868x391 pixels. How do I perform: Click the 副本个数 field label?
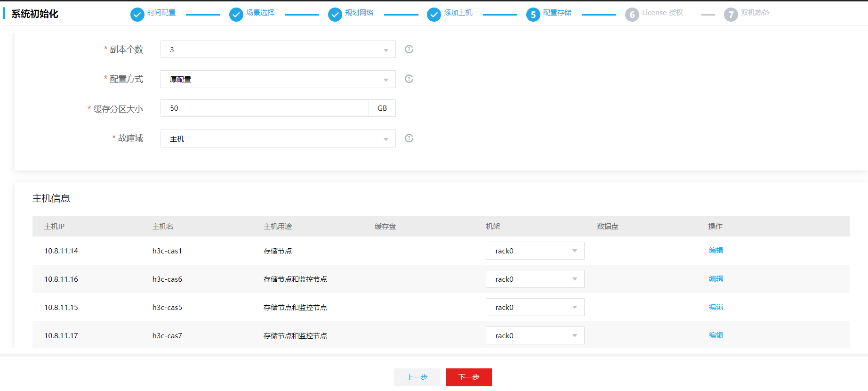pos(126,49)
